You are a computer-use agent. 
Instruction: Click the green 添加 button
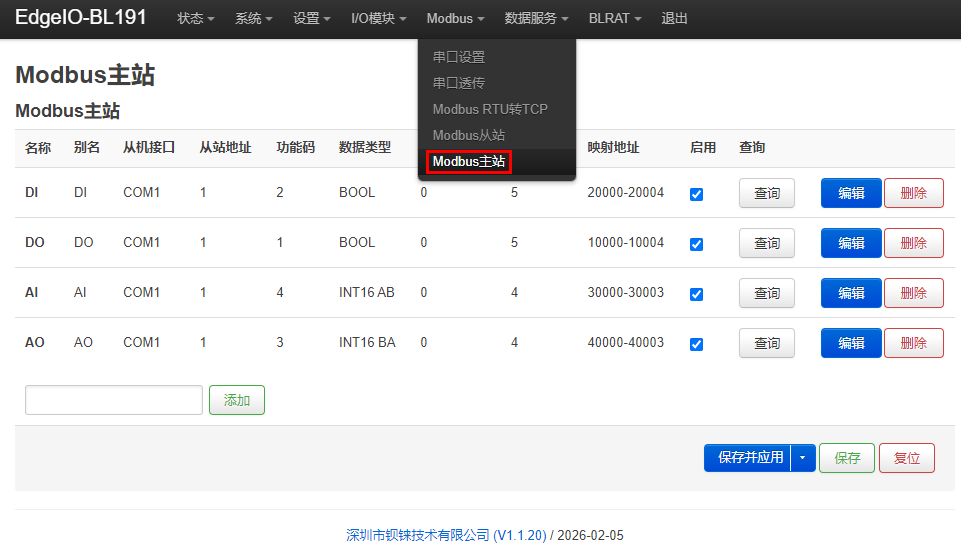coord(237,400)
